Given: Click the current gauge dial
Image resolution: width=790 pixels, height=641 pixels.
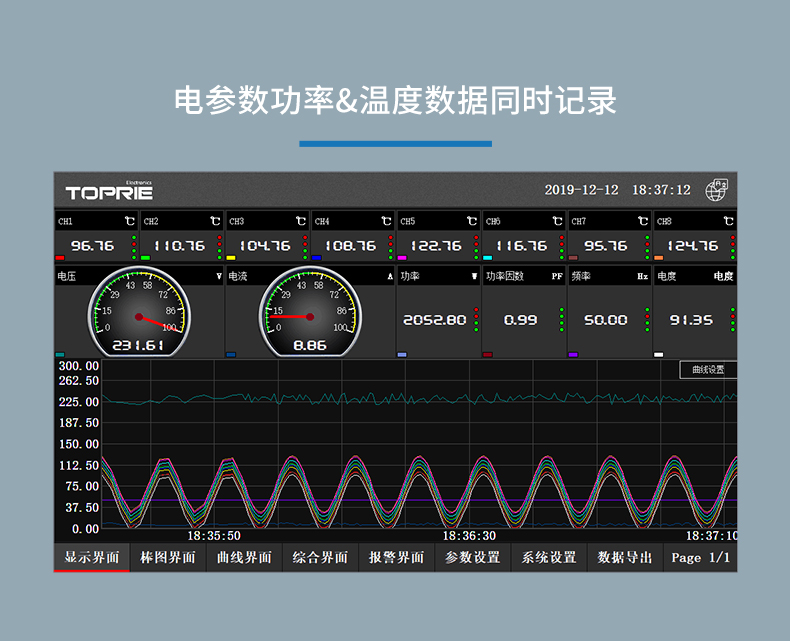Looking at the screenshot, I should (309, 315).
